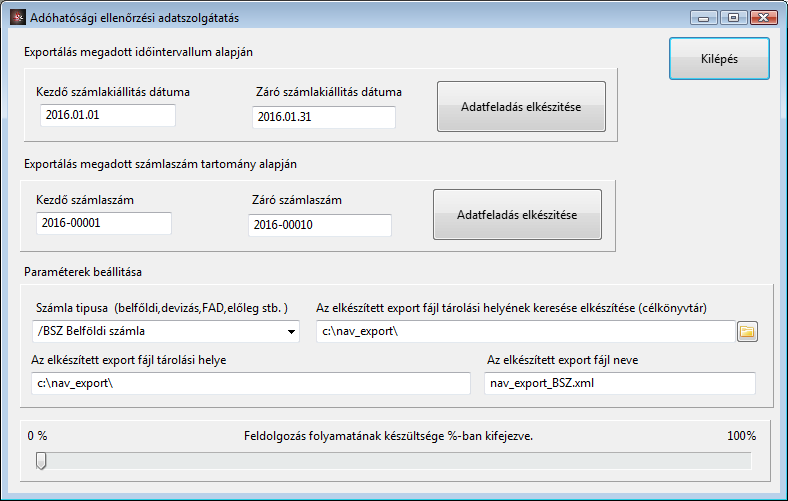This screenshot has width=788, height=501.
Task: Minimize the Adóhatósági ellenőrzési adatszolgátatás window
Action: coord(704,18)
